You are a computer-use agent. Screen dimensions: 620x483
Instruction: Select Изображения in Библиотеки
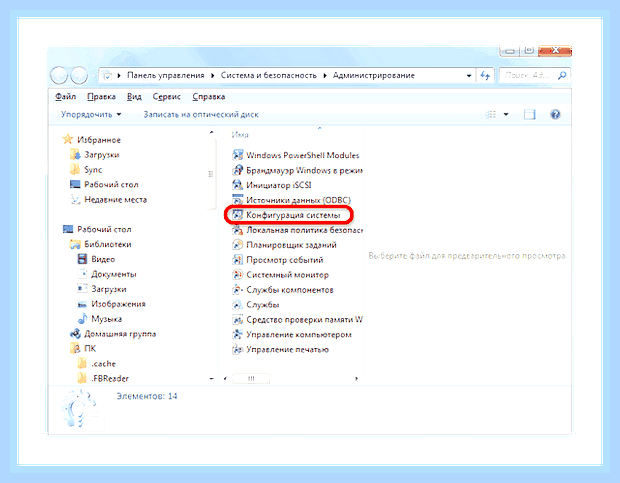click(x=118, y=304)
